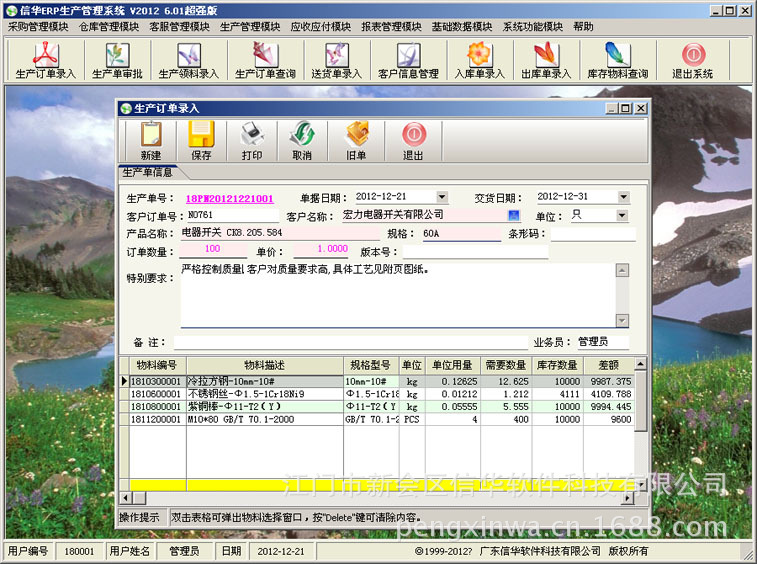Exit the order form with 退出 icon
Viewport: 757px width, 564px height.
[x=413, y=141]
